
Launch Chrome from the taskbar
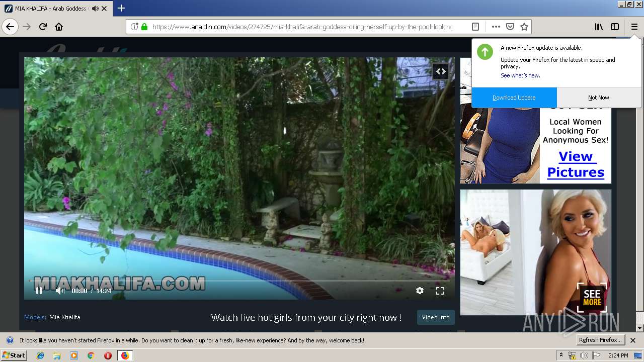tap(91, 355)
